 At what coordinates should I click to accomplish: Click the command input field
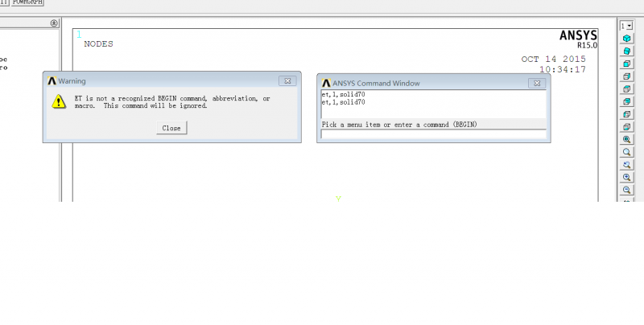click(x=434, y=134)
